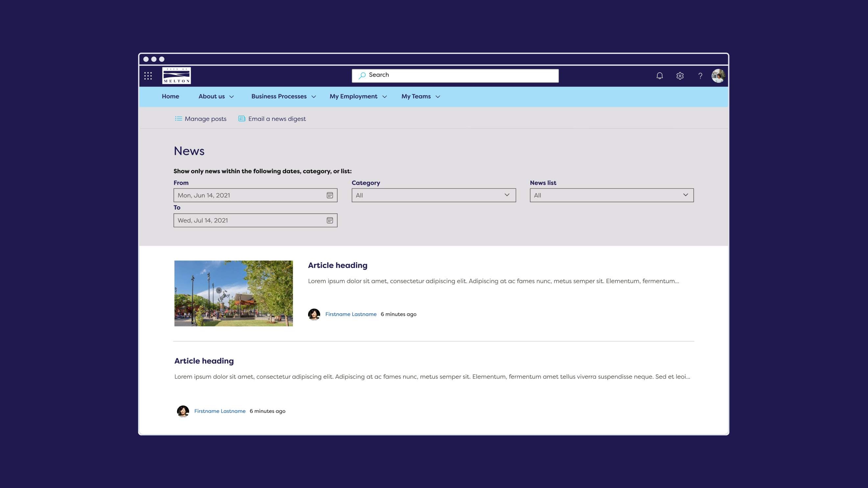Open the Business Processes menu
This screenshot has height=488, width=868.
click(279, 96)
